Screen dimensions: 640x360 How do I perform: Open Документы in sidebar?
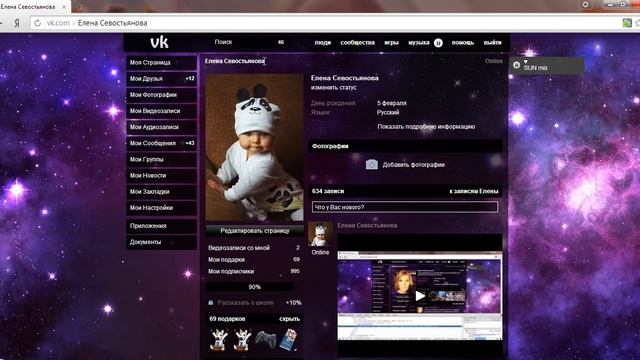point(162,242)
